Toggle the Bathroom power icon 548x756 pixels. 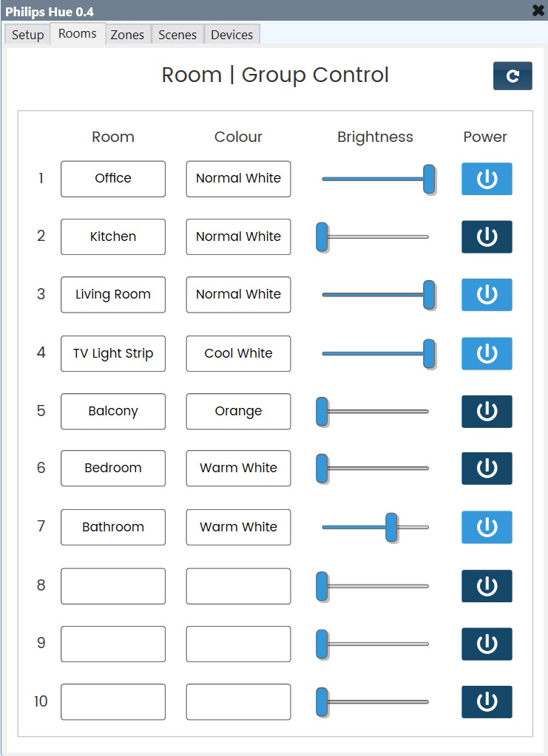click(486, 527)
